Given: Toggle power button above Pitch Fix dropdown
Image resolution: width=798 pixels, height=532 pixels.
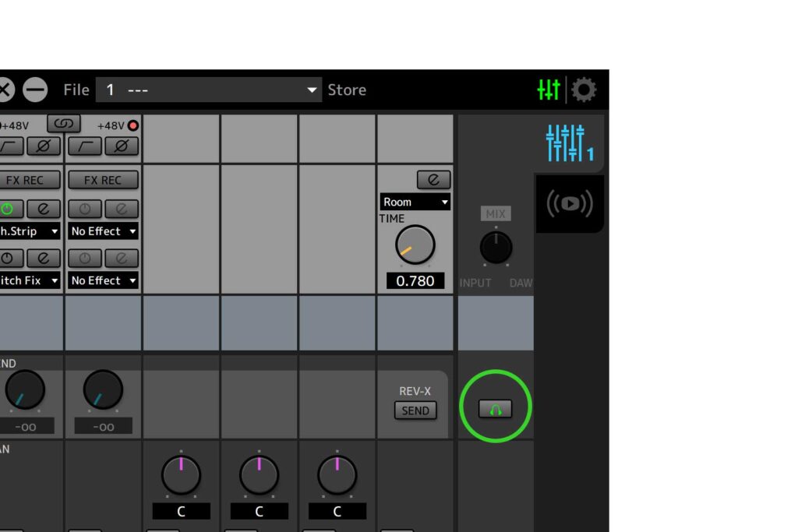Looking at the screenshot, I should 8,258.
